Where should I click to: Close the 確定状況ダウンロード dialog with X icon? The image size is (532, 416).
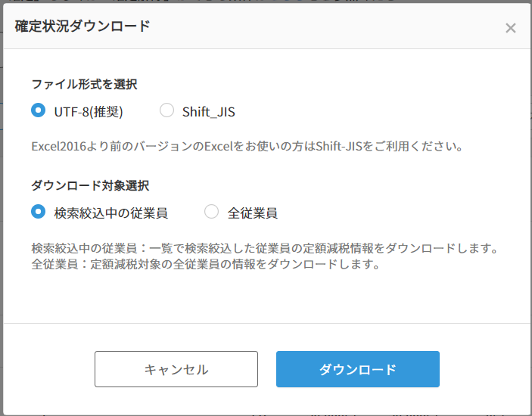510,28
